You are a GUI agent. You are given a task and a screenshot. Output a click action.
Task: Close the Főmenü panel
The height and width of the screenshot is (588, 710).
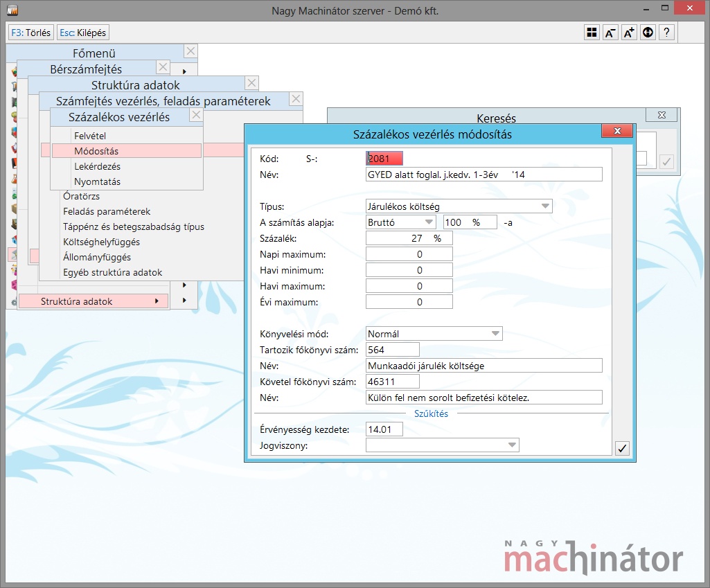[x=190, y=51]
